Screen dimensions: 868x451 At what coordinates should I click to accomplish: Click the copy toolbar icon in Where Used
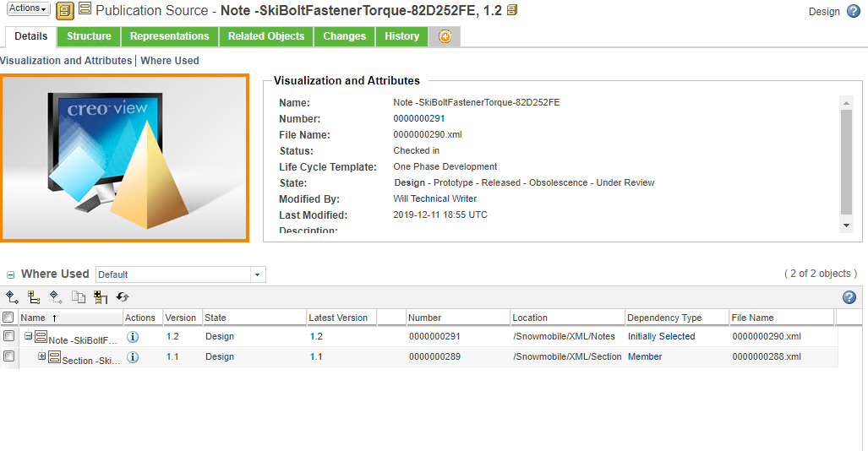pos(79,297)
